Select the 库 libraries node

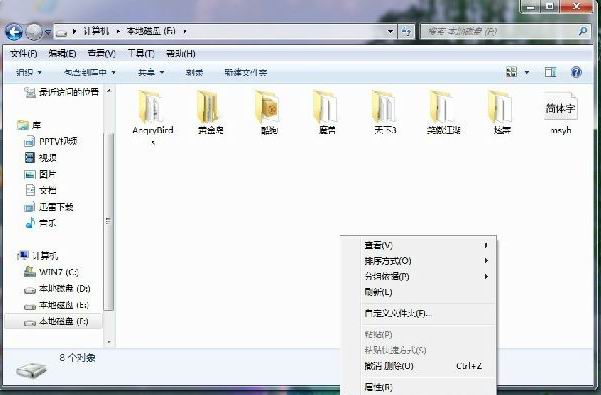29,125
